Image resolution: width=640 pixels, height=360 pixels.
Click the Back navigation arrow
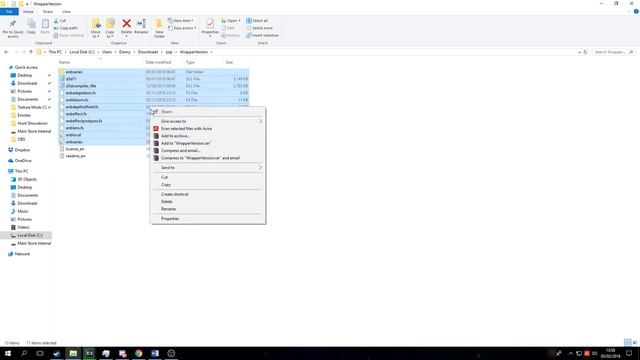point(6,52)
